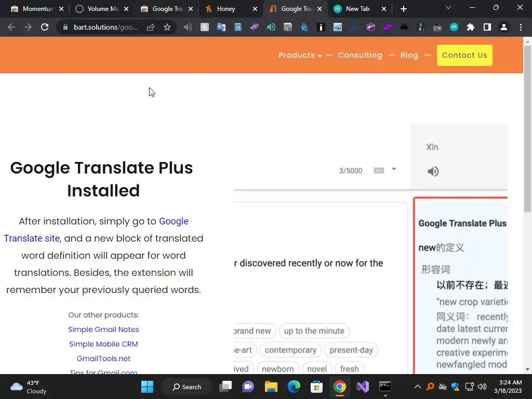Open File Explorer from the taskbar
Image resolution: width=532 pixels, height=399 pixels.
click(x=271, y=387)
